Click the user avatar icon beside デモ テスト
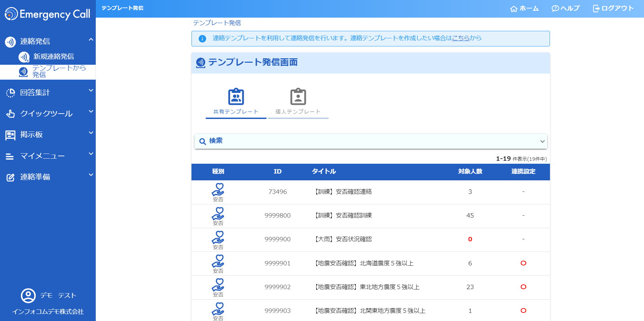Image resolution: width=644 pixels, height=321 pixels. (x=28, y=296)
